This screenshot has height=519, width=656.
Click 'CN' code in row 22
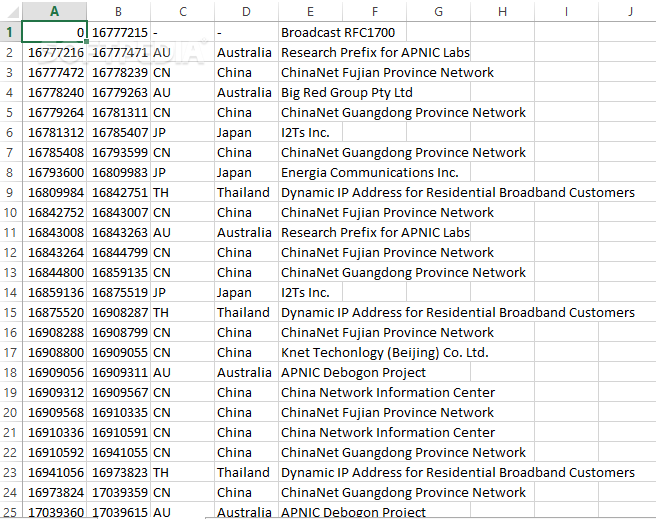point(182,453)
